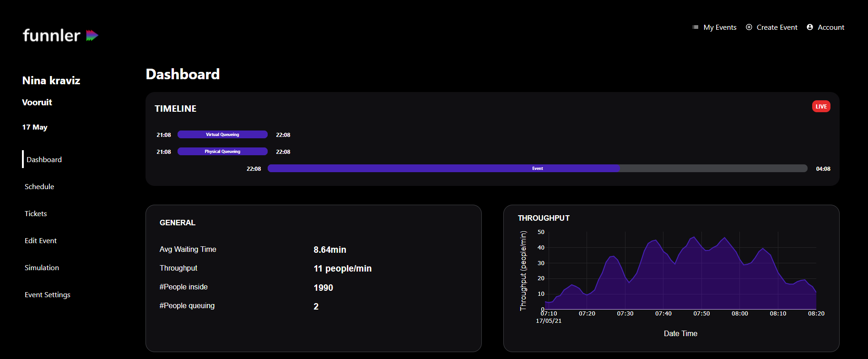This screenshot has width=868, height=359.
Task: Click the Event progress bar
Action: pos(537,169)
